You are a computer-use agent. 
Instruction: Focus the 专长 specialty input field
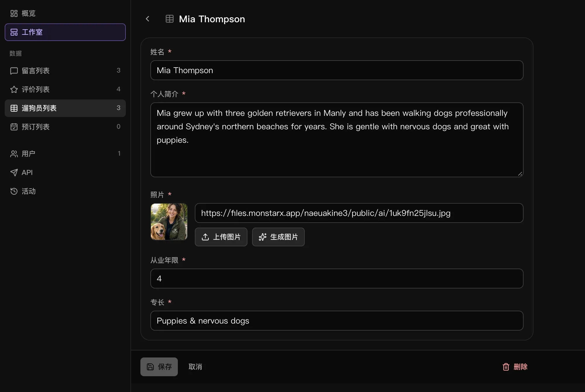coord(337,321)
